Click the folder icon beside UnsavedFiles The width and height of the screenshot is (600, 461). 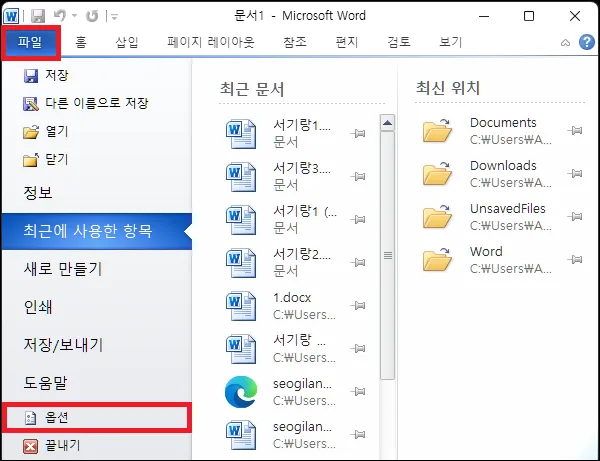(x=437, y=216)
